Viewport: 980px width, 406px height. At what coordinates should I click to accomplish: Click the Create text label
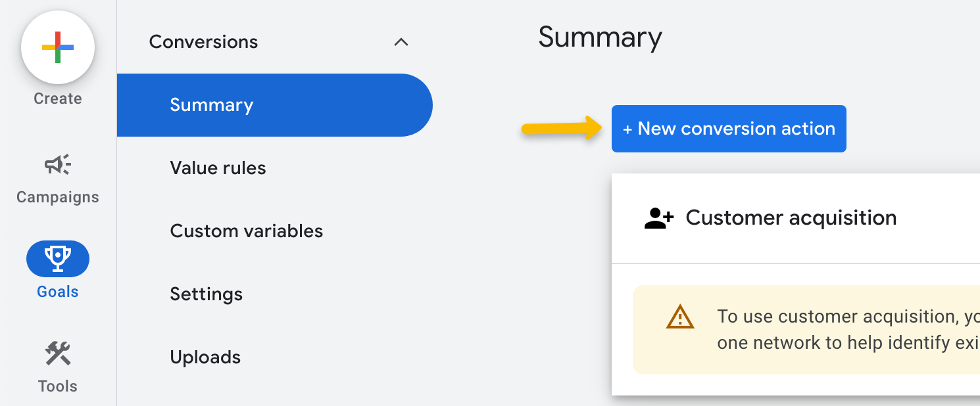pyautogui.click(x=58, y=99)
